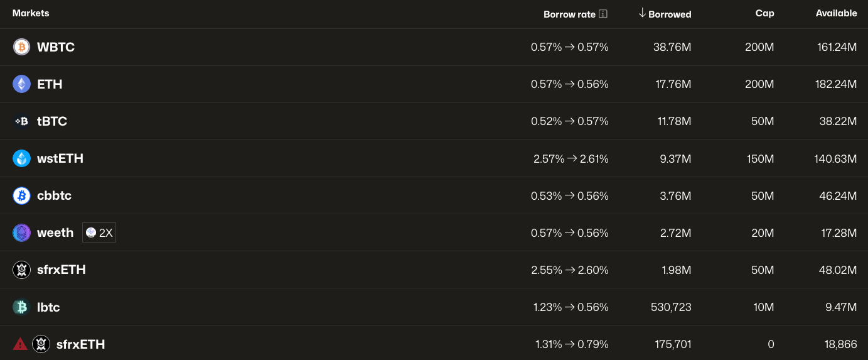The height and width of the screenshot is (360, 868).
Task: Open the WBTC market row
Action: [x=434, y=47]
